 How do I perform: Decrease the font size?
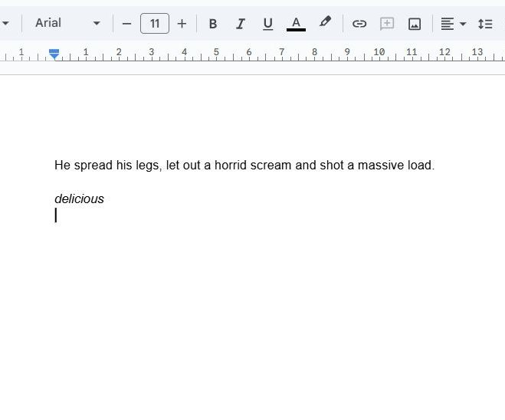[x=127, y=24]
